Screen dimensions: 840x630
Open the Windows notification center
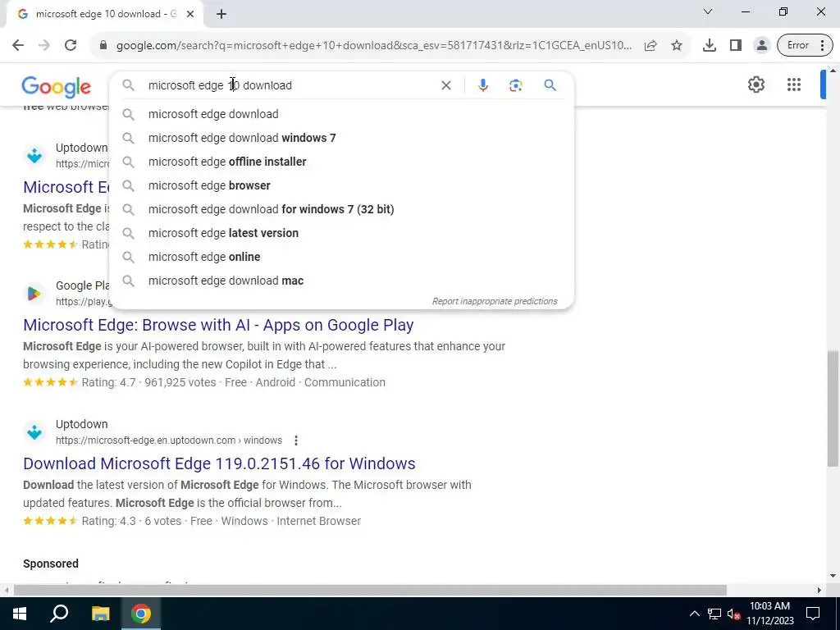click(813, 614)
